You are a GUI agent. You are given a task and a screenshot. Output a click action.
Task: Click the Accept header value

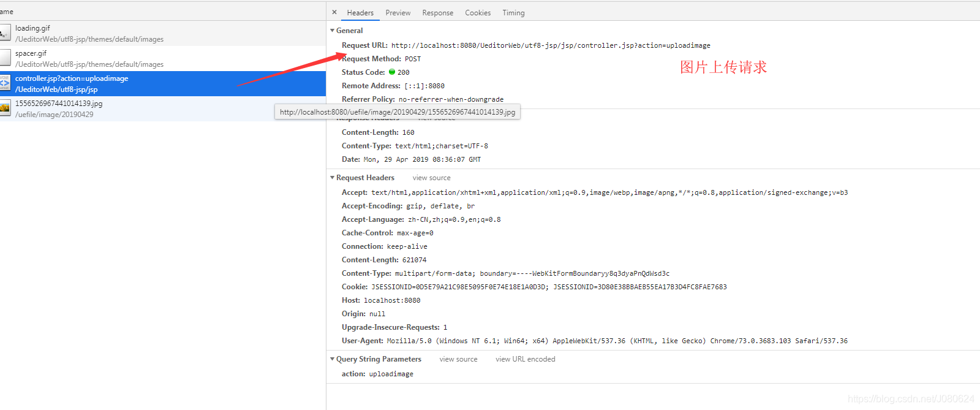point(609,192)
